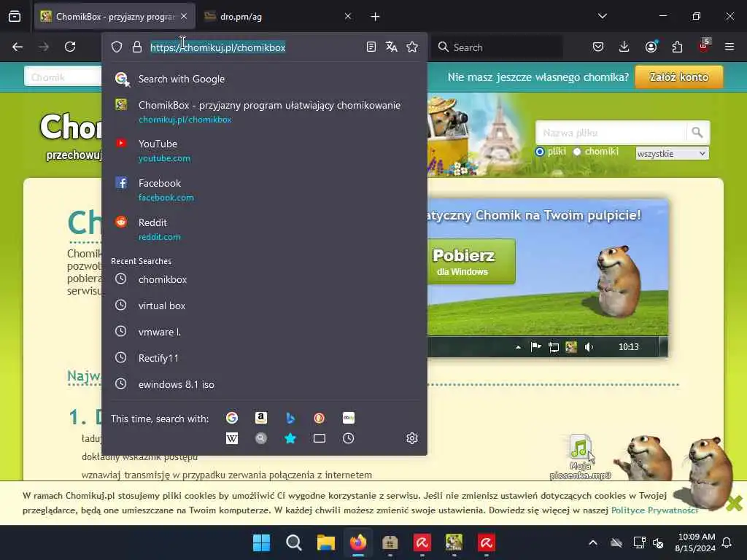The image size is (747, 560).
Task: Click the translate page icon
Action: pos(392,47)
